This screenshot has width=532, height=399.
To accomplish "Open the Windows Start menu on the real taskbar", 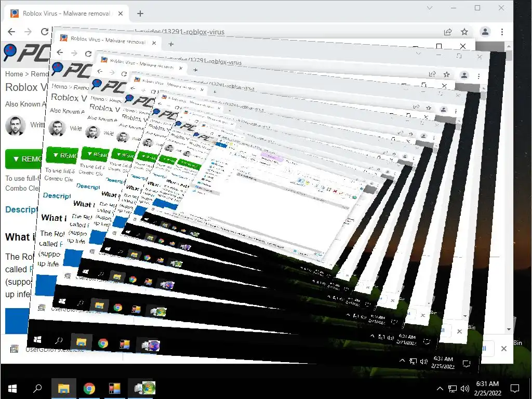I will click(x=12, y=389).
